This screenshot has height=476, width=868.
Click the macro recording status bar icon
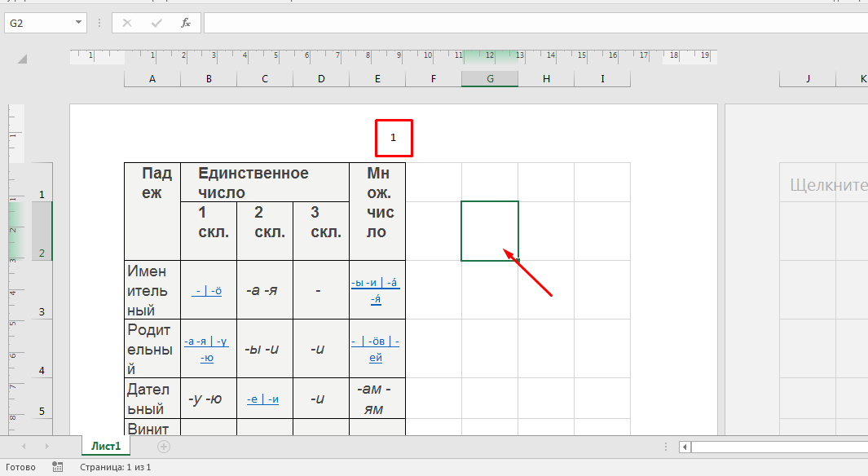57,467
